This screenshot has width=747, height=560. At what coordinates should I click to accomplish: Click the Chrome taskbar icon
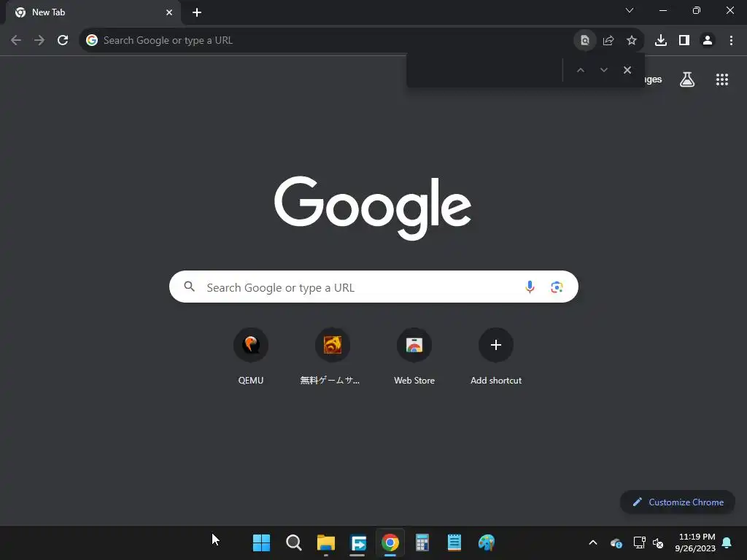[390, 542]
